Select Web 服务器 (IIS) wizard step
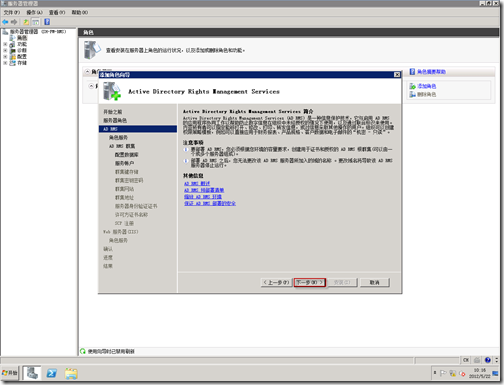The image size is (504, 385). click(121, 232)
